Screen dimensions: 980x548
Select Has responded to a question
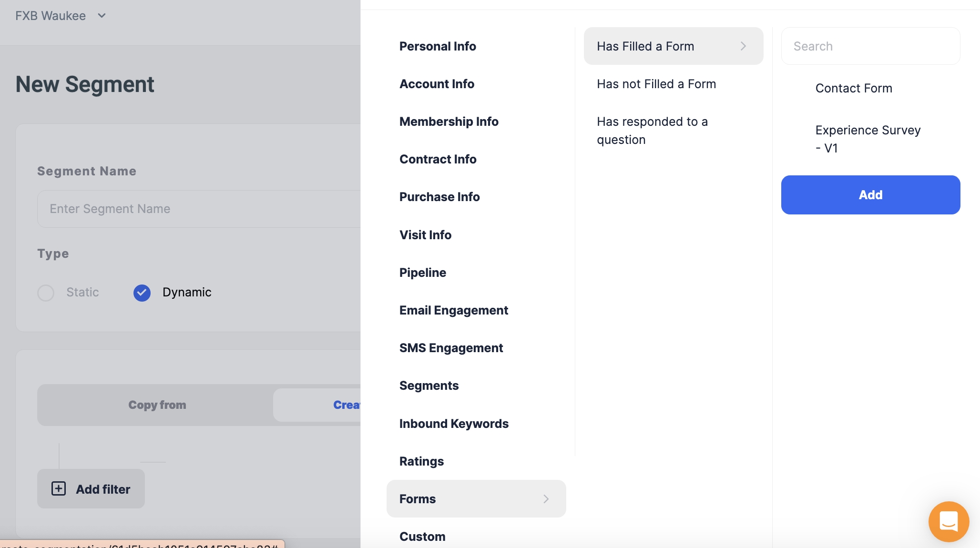(x=652, y=131)
